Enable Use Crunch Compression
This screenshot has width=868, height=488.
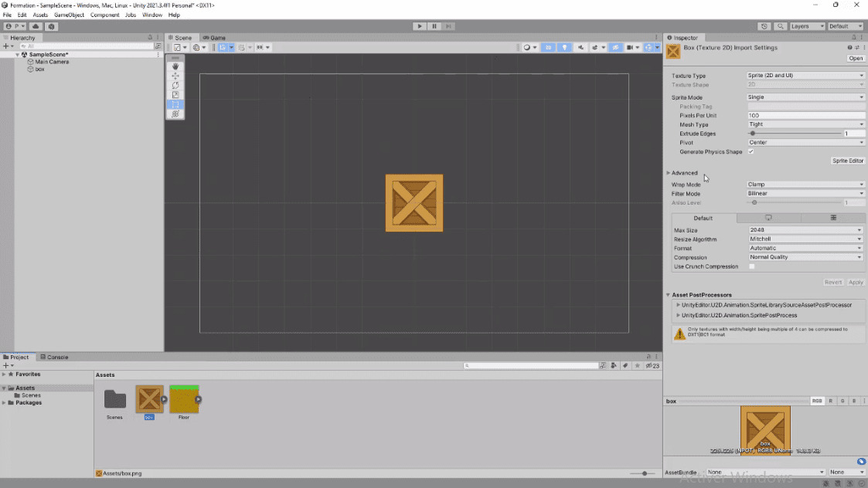[x=751, y=266]
